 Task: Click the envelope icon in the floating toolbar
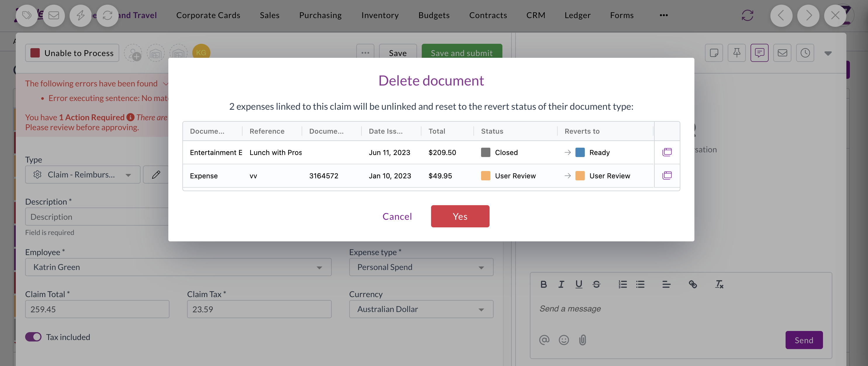point(53,15)
